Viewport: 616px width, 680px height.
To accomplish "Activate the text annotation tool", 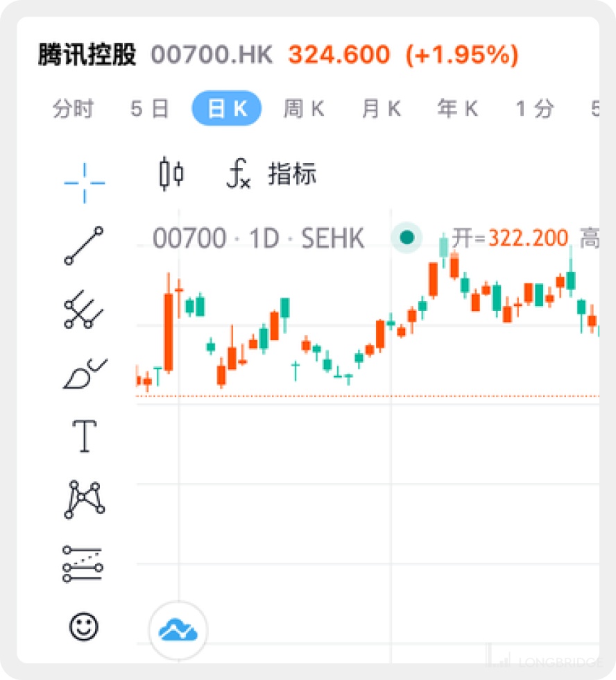I will pyautogui.click(x=84, y=436).
